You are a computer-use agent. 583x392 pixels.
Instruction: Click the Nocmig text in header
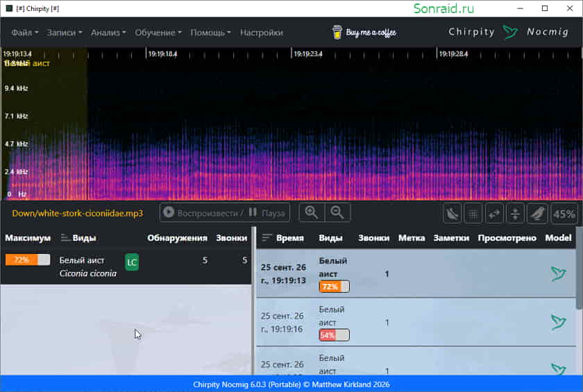coord(548,32)
